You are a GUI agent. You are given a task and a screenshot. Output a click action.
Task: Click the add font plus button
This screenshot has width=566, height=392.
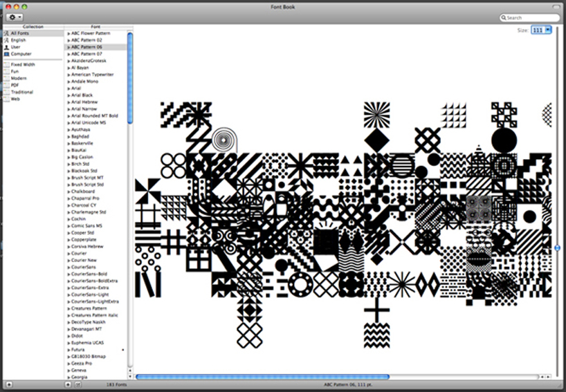tap(69, 384)
